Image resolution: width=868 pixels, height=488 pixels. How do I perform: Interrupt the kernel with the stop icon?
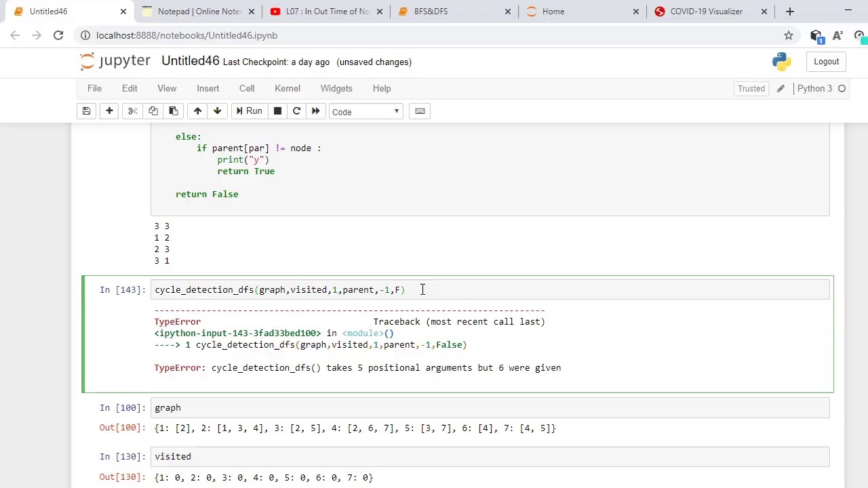pos(277,111)
